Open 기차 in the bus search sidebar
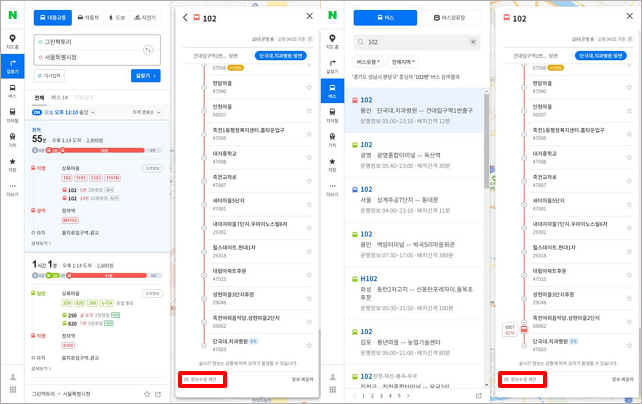 pyautogui.click(x=332, y=140)
